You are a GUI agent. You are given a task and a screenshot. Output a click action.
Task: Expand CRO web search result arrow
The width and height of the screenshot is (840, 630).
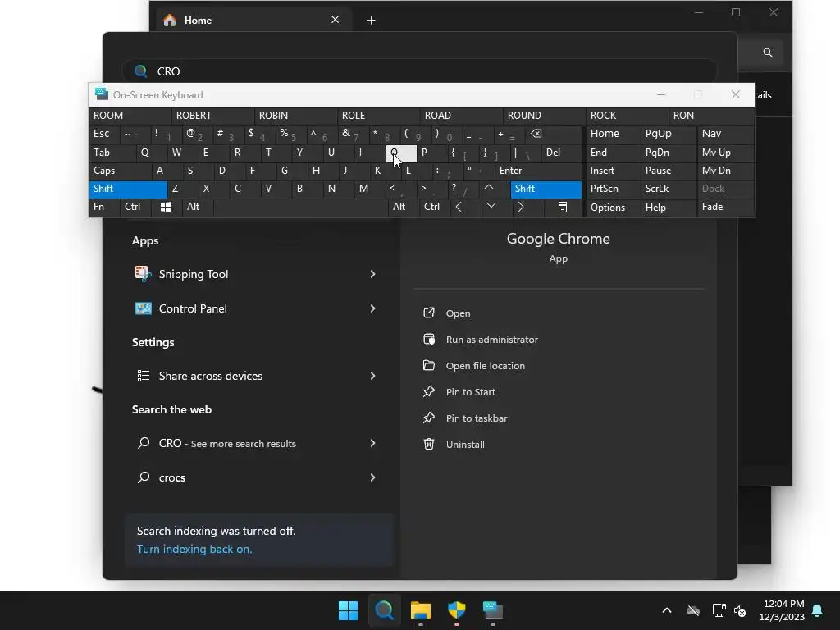click(x=373, y=443)
